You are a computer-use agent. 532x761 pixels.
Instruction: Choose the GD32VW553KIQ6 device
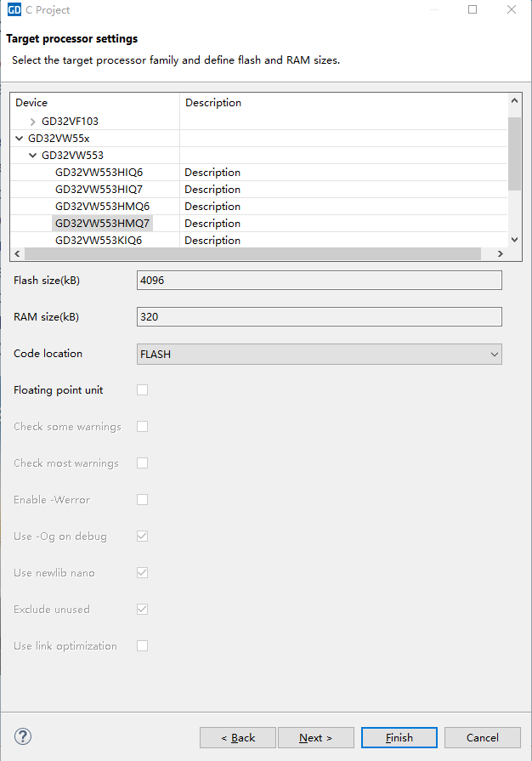coord(99,241)
